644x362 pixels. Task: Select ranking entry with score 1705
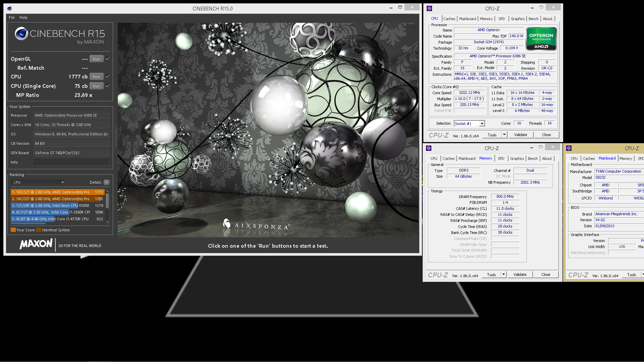point(58,199)
